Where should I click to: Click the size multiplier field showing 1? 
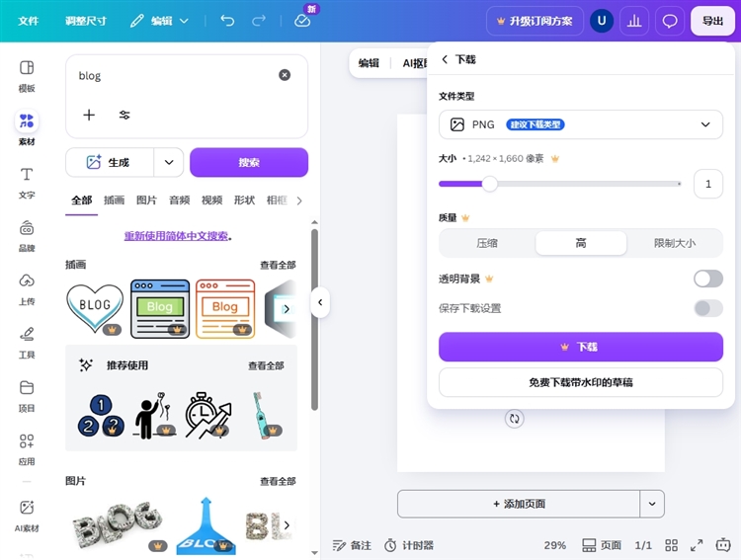(x=708, y=184)
